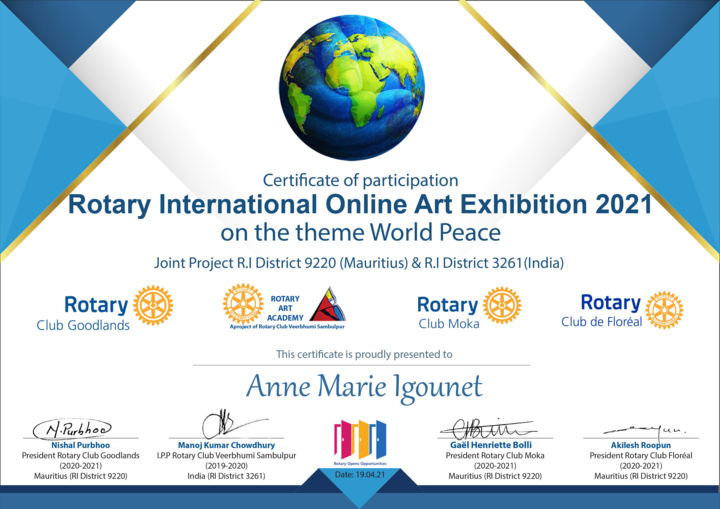This screenshot has width=720, height=509.
Task: Click 'President Rotary Club Moka' title
Action: coord(495,456)
